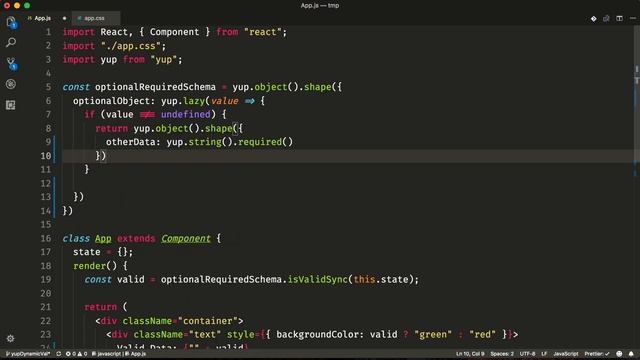Click line number 16 in the gutter

click(x=46, y=238)
